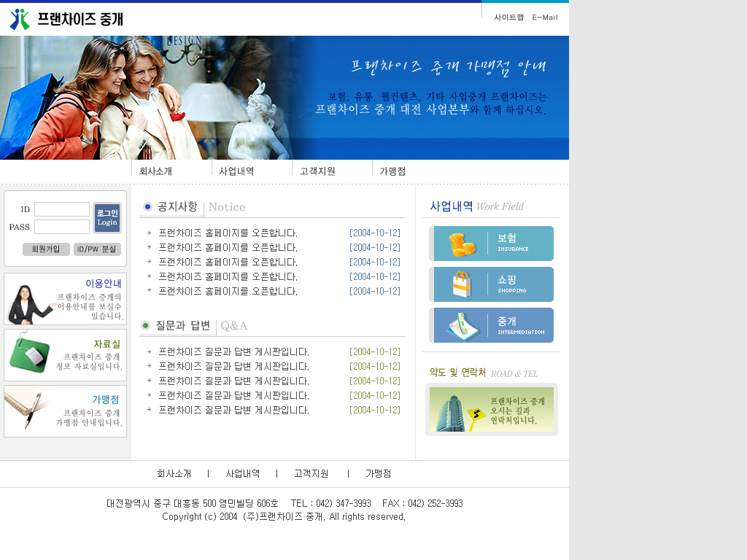747x560 pixels.
Task: Open first 공지사항 notice post
Action: [x=228, y=233]
